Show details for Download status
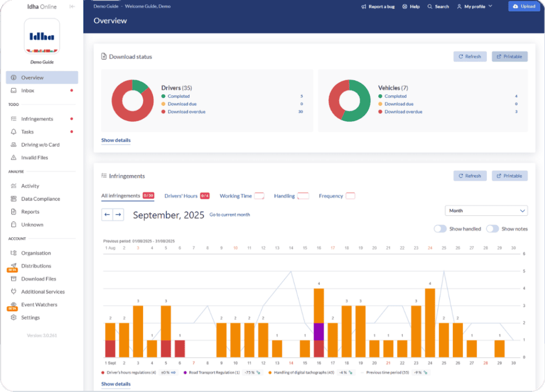545x392 pixels. point(115,140)
